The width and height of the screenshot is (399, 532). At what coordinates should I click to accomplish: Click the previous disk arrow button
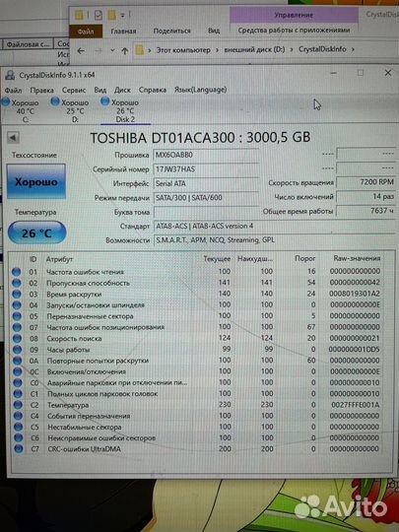tap(13, 137)
